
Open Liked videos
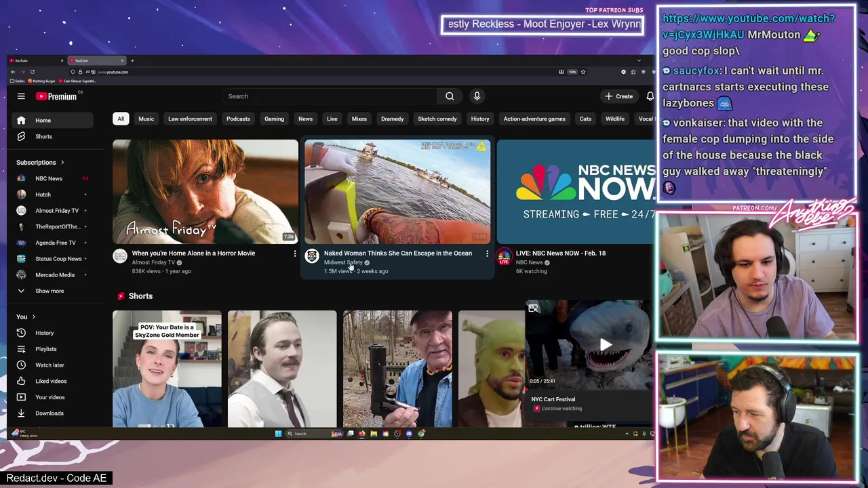(x=52, y=381)
